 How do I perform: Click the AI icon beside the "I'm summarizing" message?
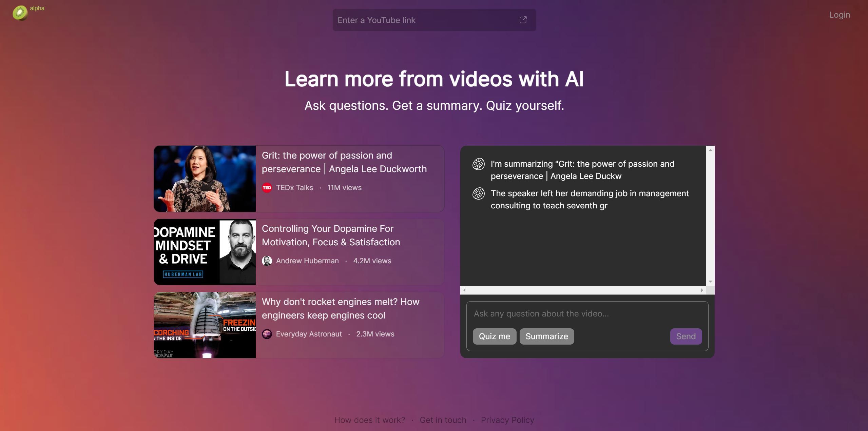(478, 164)
